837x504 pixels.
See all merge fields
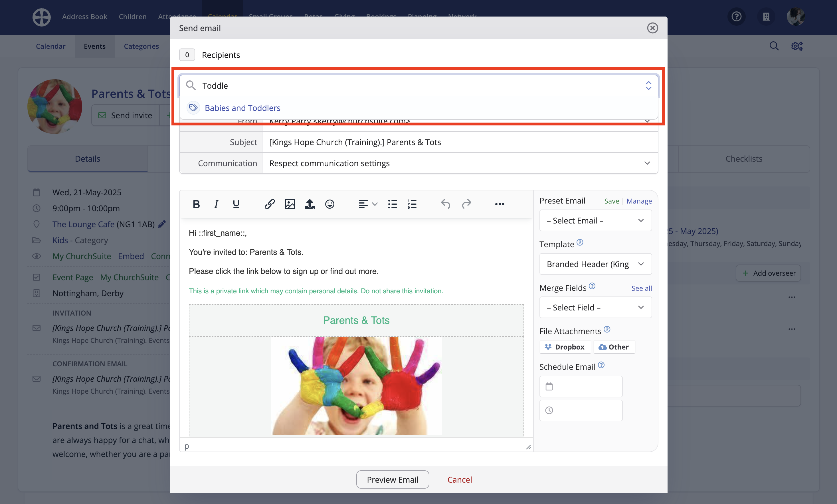(641, 288)
